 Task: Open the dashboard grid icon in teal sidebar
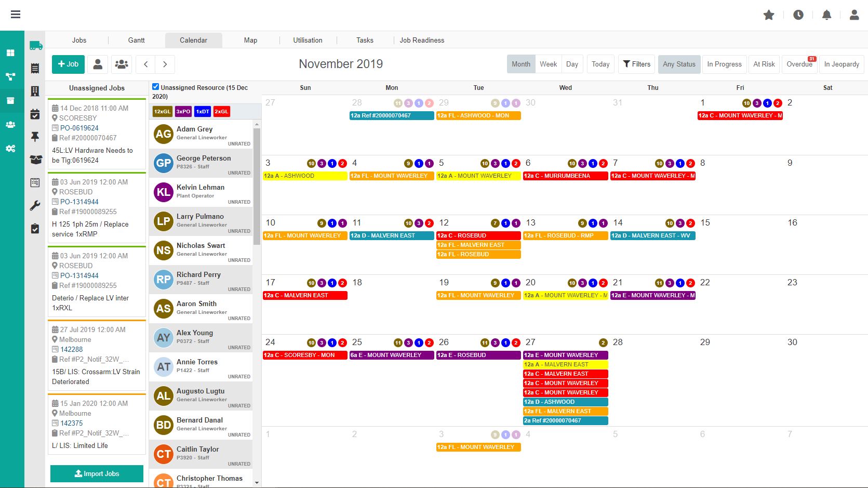click(10, 53)
